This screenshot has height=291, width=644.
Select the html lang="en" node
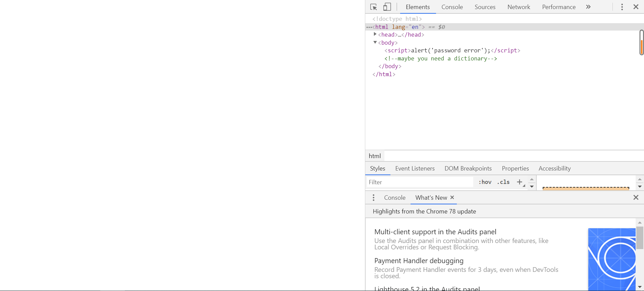pos(504,27)
